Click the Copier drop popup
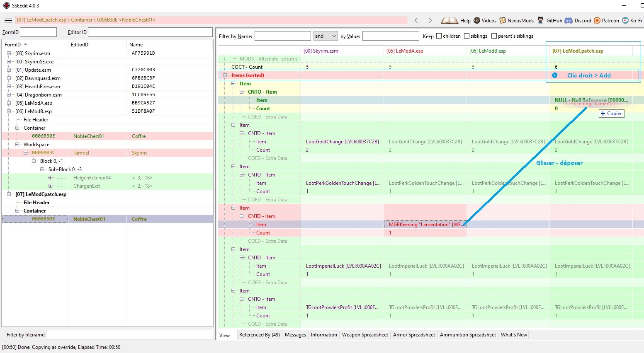 611,114
